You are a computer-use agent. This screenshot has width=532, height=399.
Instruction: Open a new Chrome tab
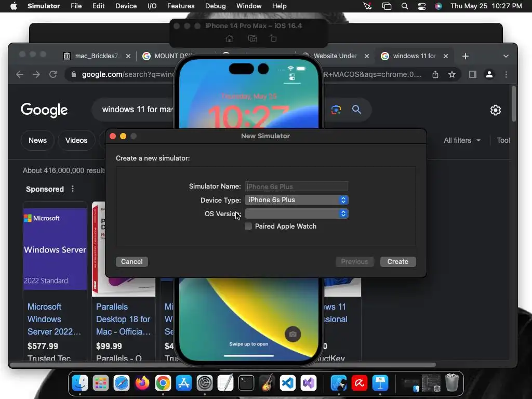click(x=465, y=56)
